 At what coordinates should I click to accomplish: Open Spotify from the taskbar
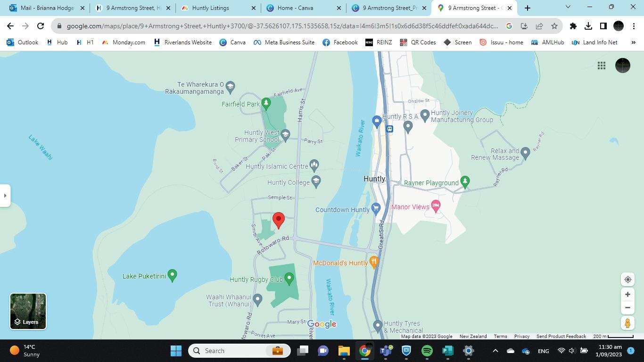(x=427, y=351)
